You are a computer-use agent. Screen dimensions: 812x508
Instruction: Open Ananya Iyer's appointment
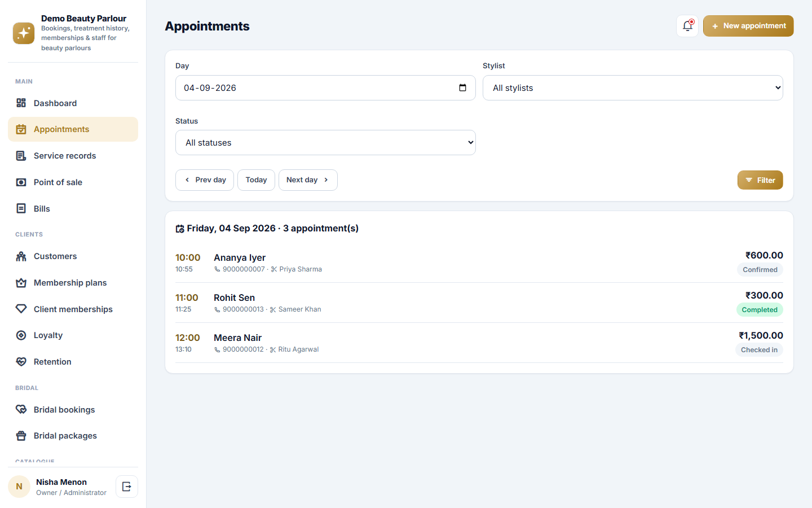[479, 262]
